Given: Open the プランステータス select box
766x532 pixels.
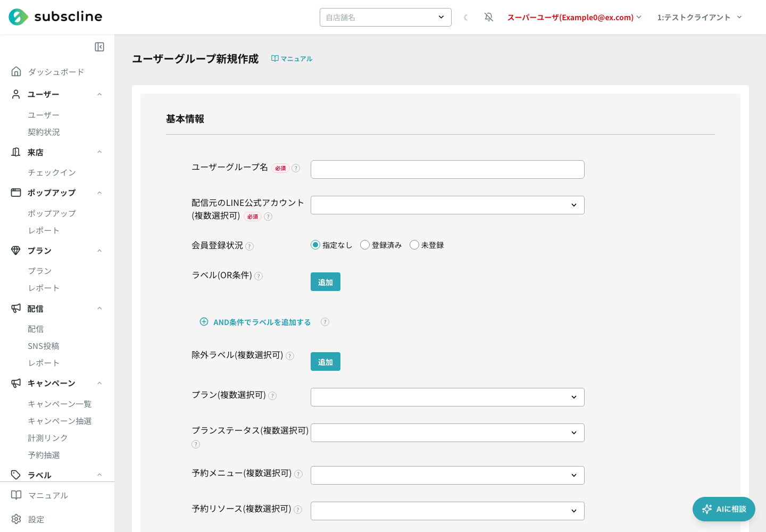Looking at the screenshot, I should pyautogui.click(x=447, y=433).
